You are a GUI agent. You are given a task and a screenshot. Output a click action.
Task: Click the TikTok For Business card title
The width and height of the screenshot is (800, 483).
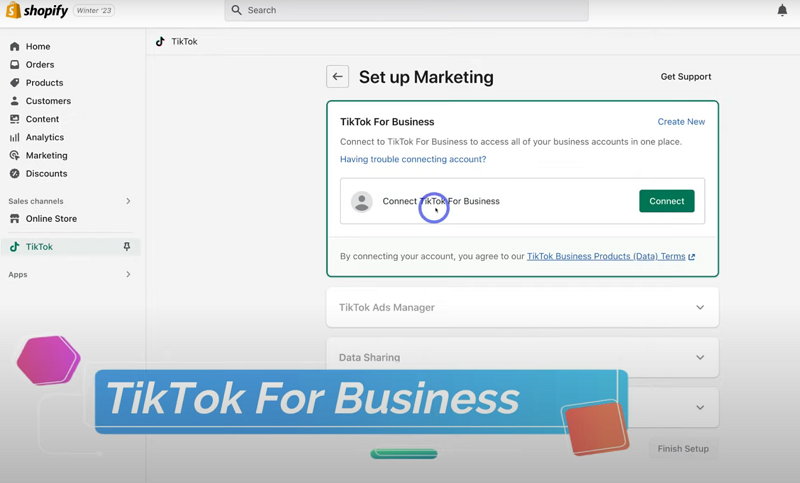coord(387,122)
